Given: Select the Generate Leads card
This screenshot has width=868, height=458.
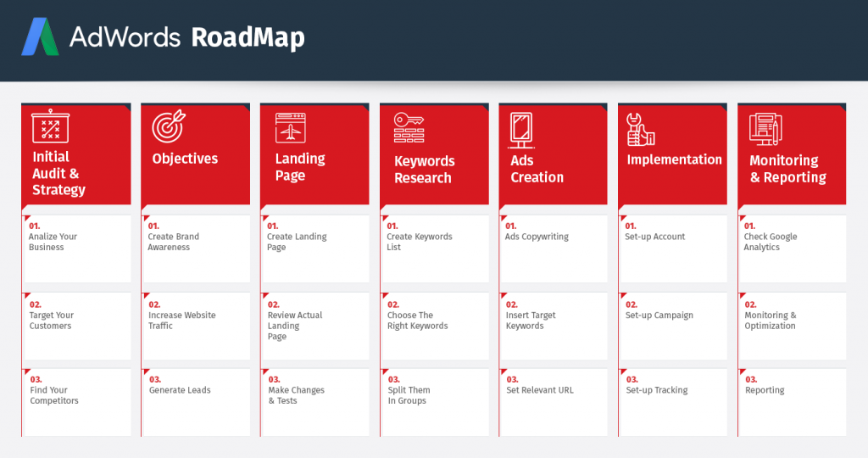Looking at the screenshot, I should pyautogui.click(x=196, y=403).
